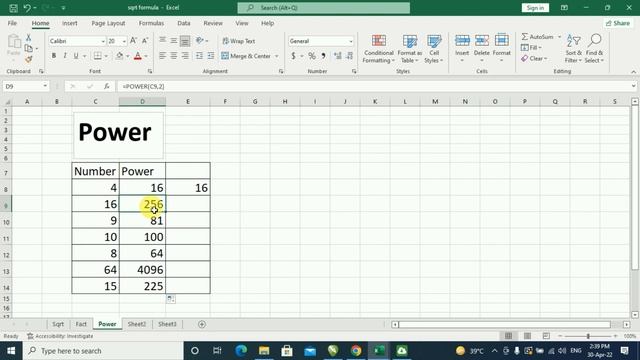Click the Share button
Image resolution: width=640 pixels, height=360 pixels.
(x=618, y=23)
